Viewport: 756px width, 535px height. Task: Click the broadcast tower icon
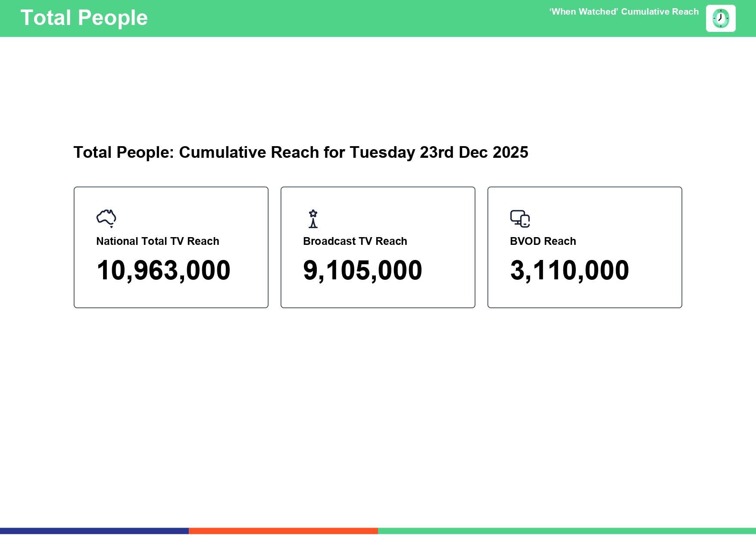point(313,219)
